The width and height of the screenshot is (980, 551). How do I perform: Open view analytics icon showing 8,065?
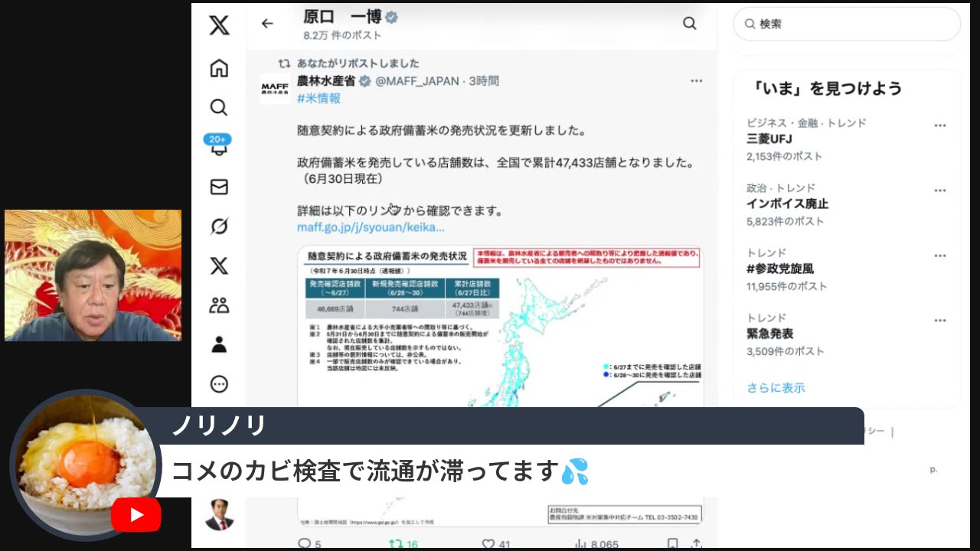click(x=581, y=544)
